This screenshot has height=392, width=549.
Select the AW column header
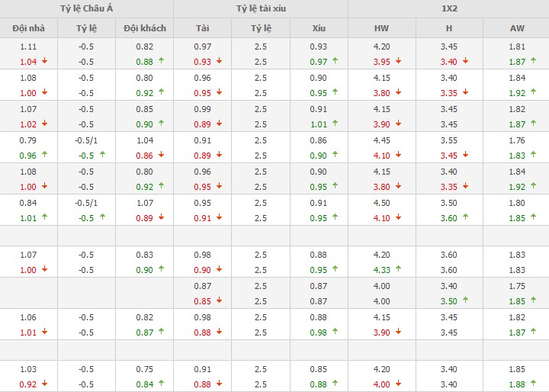click(x=516, y=28)
